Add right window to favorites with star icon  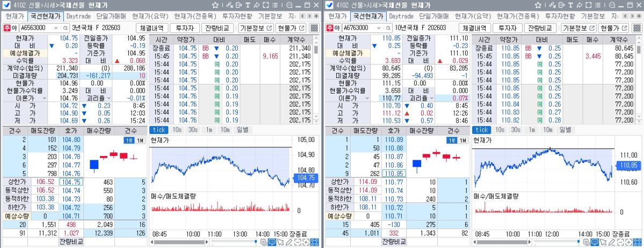pos(538,5)
